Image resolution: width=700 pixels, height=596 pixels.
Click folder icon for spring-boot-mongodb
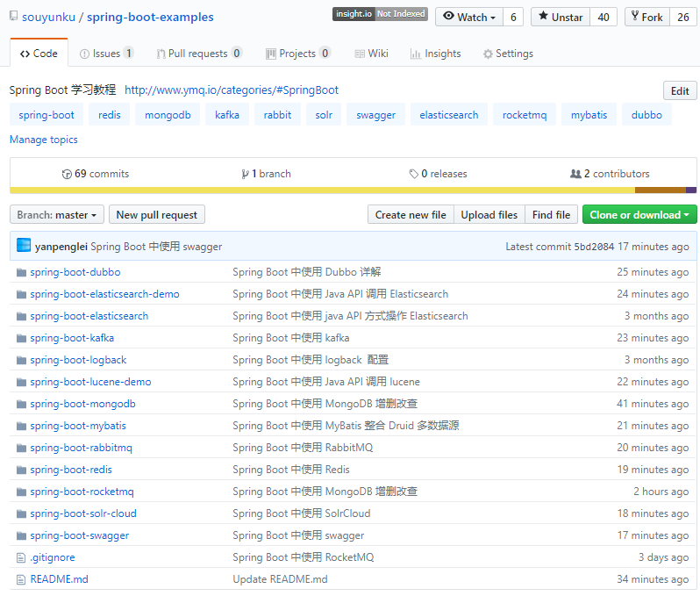coord(21,404)
